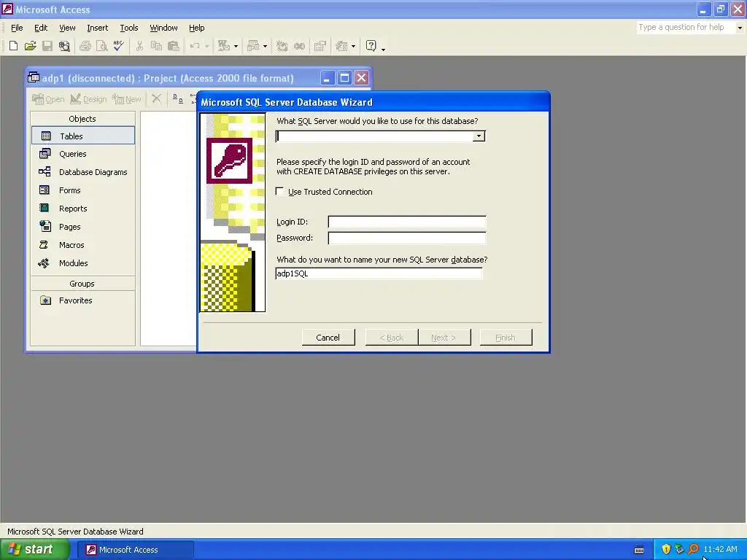Image resolution: width=747 pixels, height=560 pixels.
Task: Open the Insert menu
Action: [x=97, y=28]
